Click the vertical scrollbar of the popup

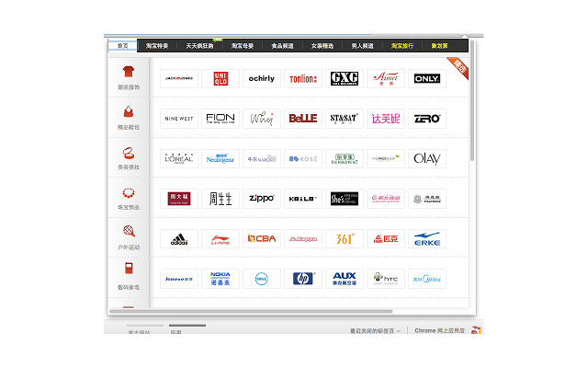coord(472,100)
